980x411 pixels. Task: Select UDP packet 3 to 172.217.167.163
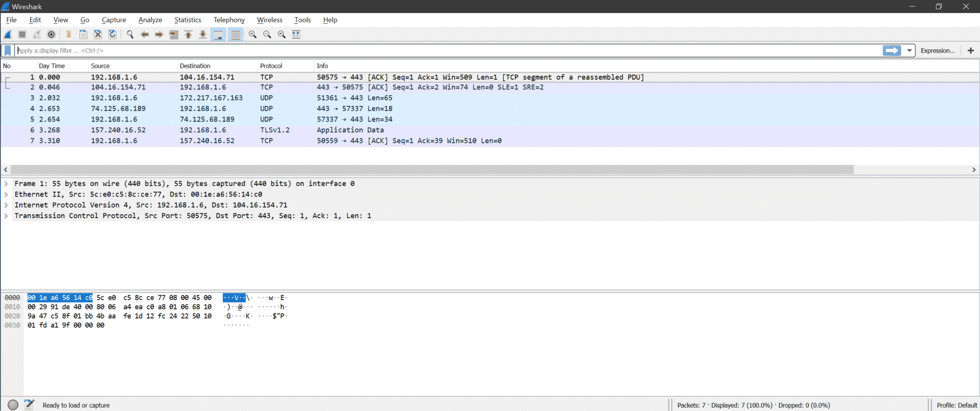point(490,98)
